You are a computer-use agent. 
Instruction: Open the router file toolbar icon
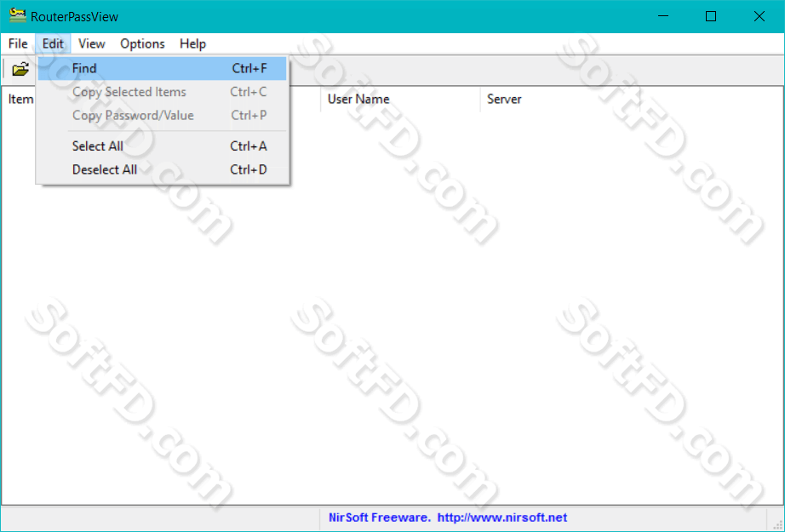(x=20, y=69)
